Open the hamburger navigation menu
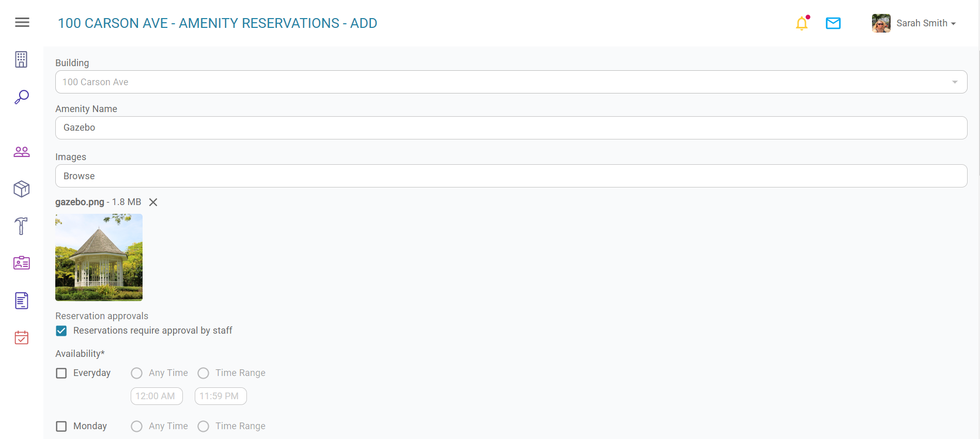 pyautogui.click(x=22, y=22)
